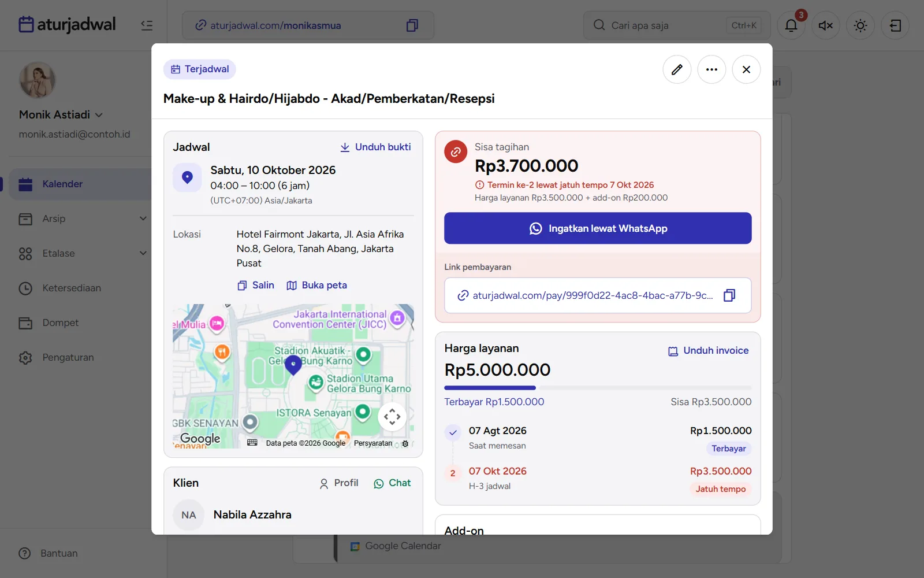View client Profil

click(339, 483)
